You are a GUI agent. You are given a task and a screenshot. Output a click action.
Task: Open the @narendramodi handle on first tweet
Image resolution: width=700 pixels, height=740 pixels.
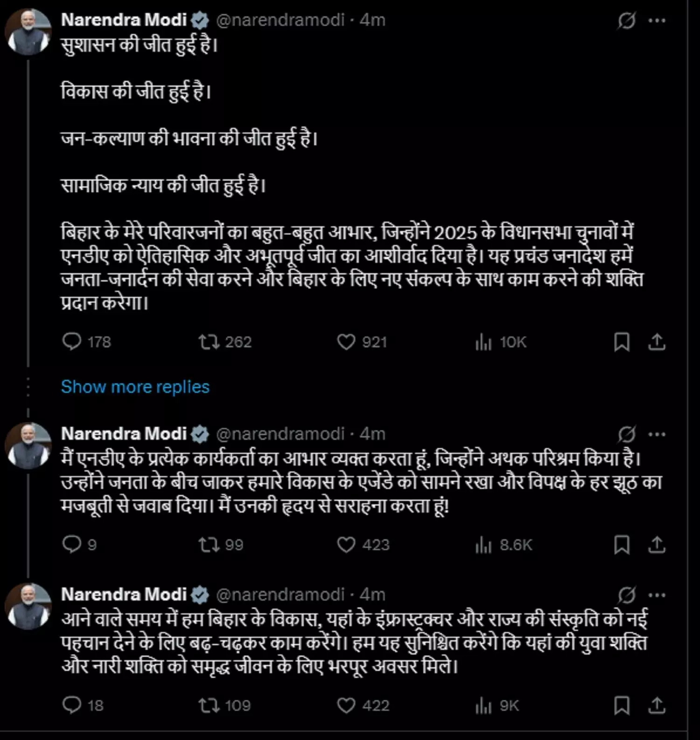coord(280,20)
